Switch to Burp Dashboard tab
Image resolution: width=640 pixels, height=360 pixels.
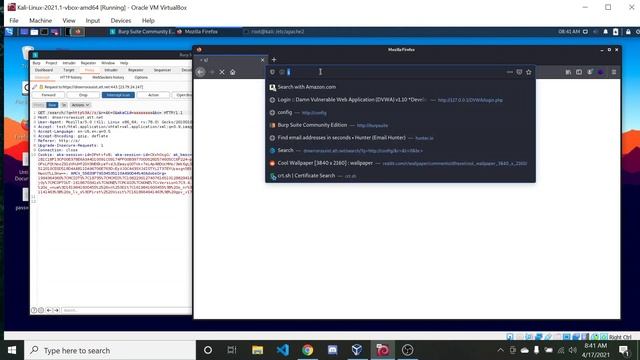[44, 70]
